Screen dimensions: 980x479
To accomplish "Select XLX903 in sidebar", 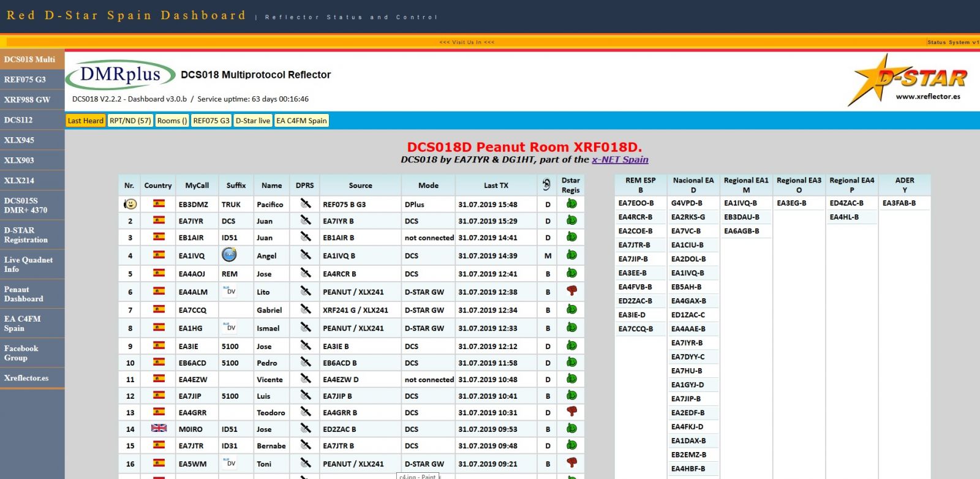I will [x=32, y=160].
